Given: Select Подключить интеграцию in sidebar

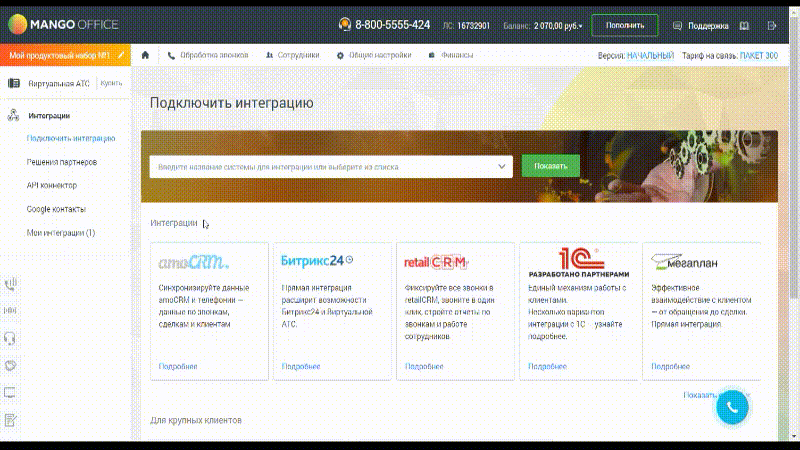Looking at the screenshot, I should coord(71,138).
